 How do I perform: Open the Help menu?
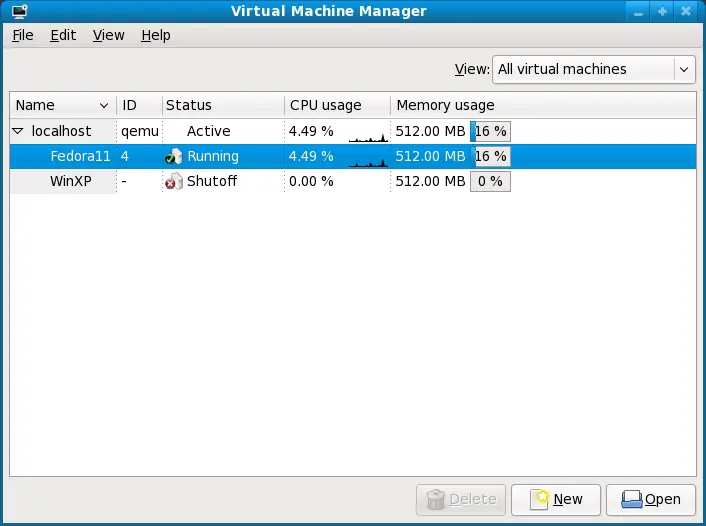point(155,35)
